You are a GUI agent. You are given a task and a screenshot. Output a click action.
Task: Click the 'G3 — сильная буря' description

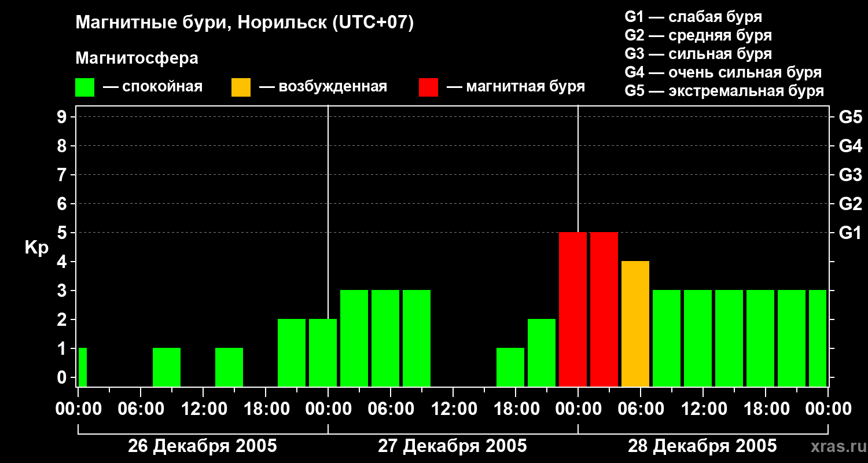click(698, 54)
